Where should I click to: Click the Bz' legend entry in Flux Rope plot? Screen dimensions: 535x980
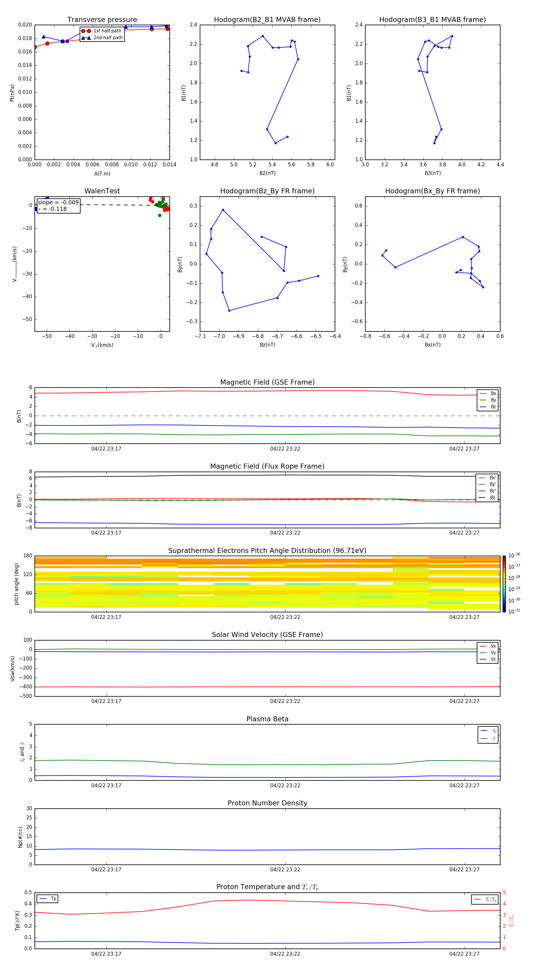click(x=487, y=491)
